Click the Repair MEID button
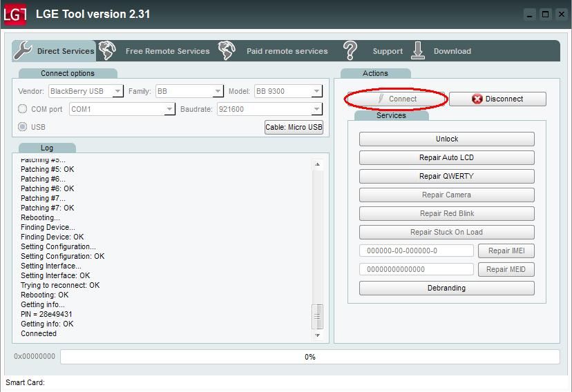The width and height of the screenshot is (572, 392). pyautogui.click(x=506, y=269)
